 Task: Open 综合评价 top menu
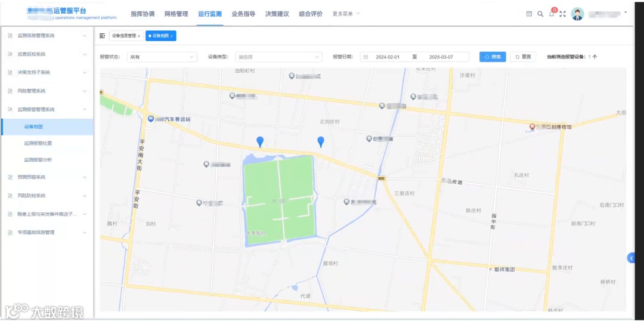(311, 14)
